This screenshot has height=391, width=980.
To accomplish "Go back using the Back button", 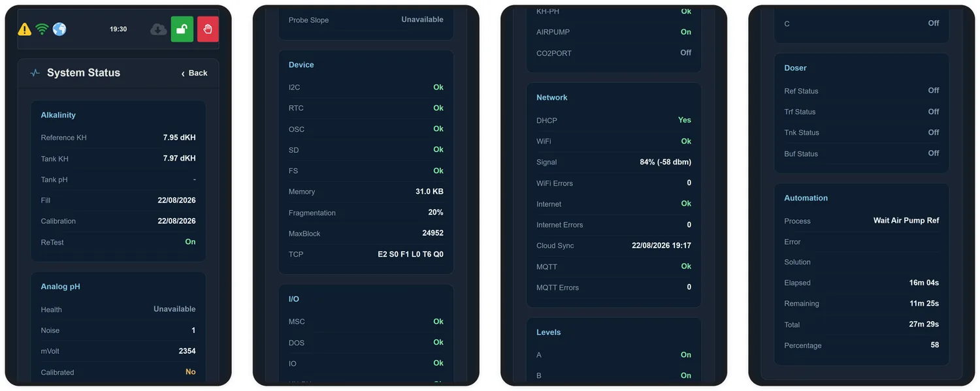I will (194, 73).
